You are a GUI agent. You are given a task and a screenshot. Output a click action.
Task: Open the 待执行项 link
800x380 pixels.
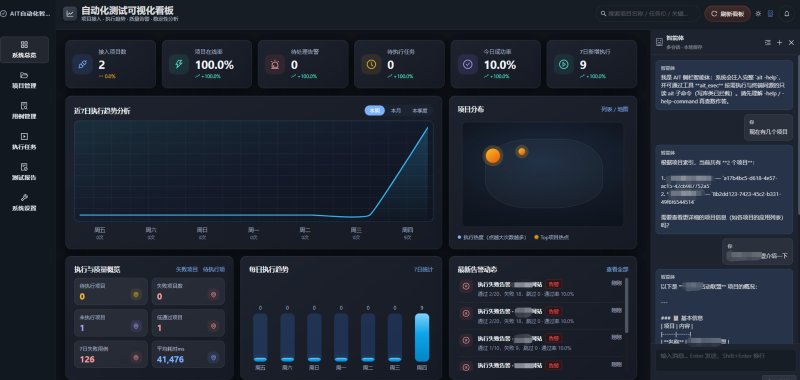[214, 269]
